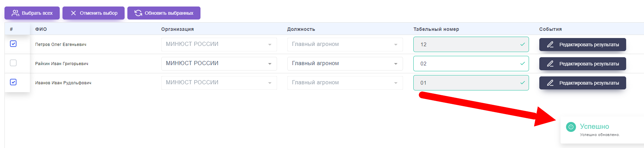Check the checkbox for Райкин Иван Григорьевич
Viewport: 644px width, 148px height.
(x=13, y=63)
